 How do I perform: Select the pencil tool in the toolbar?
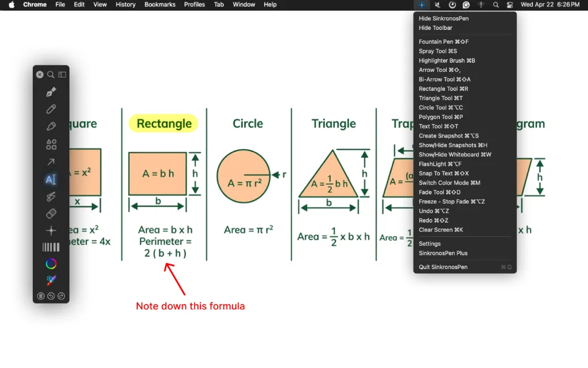(x=51, y=109)
